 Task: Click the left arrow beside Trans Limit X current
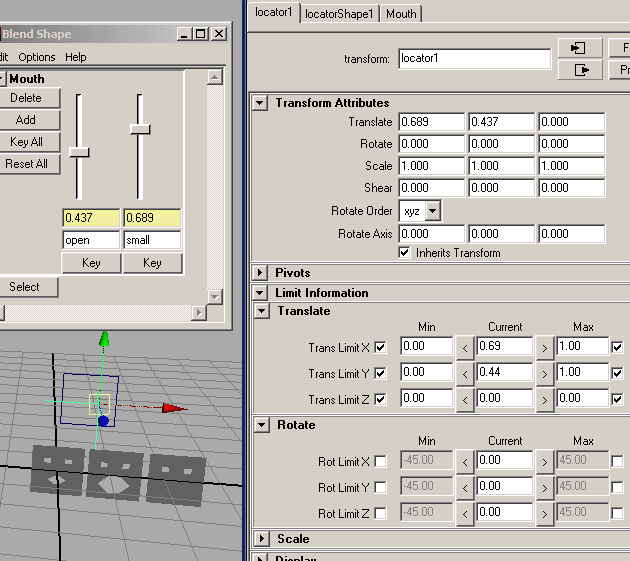click(x=464, y=348)
